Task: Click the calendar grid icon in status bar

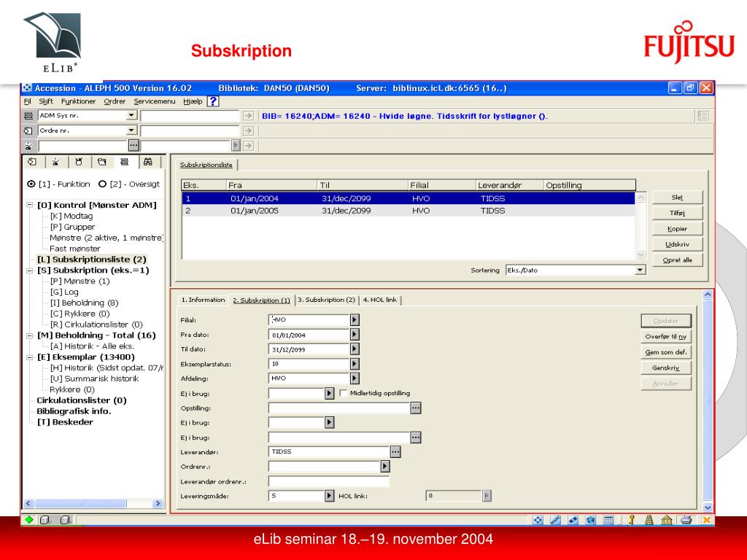Action: (x=608, y=520)
